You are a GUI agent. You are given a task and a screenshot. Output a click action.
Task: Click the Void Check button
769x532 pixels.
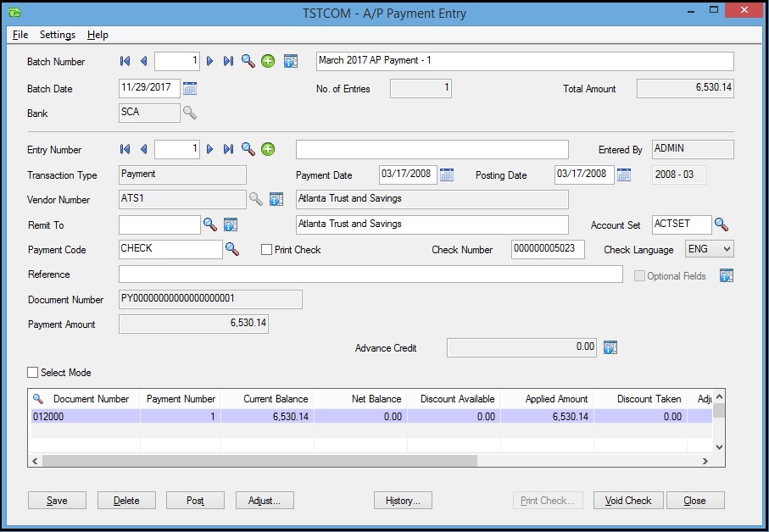pyautogui.click(x=628, y=500)
